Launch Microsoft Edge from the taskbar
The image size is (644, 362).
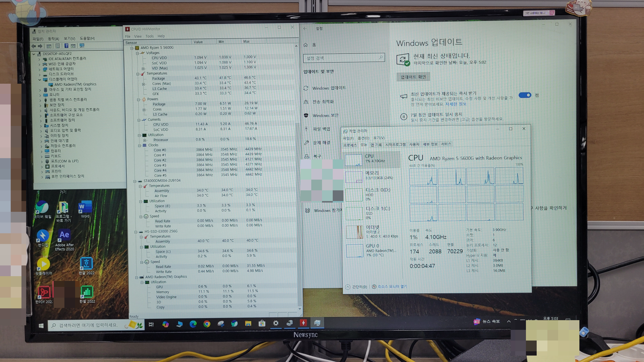tap(193, 324)
